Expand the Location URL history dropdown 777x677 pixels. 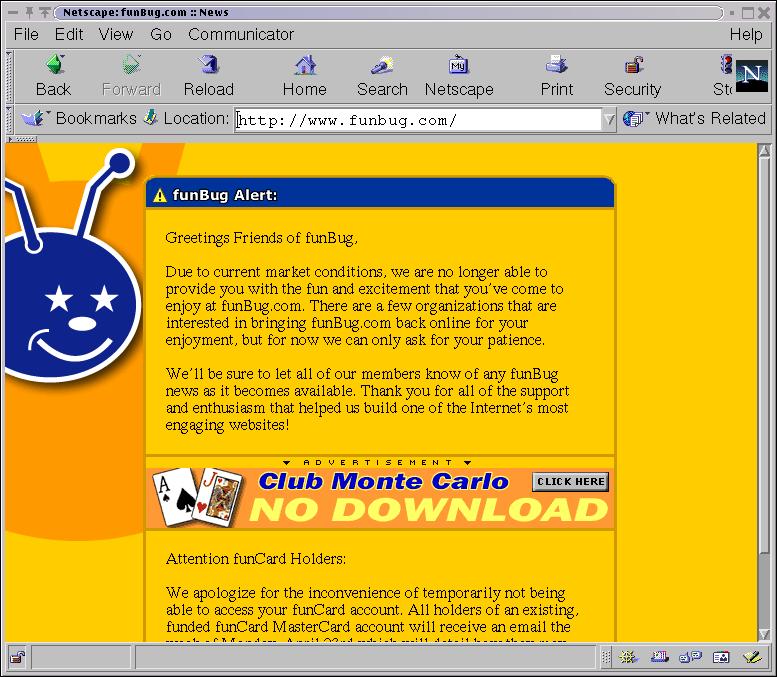click(x=609, y=119)
